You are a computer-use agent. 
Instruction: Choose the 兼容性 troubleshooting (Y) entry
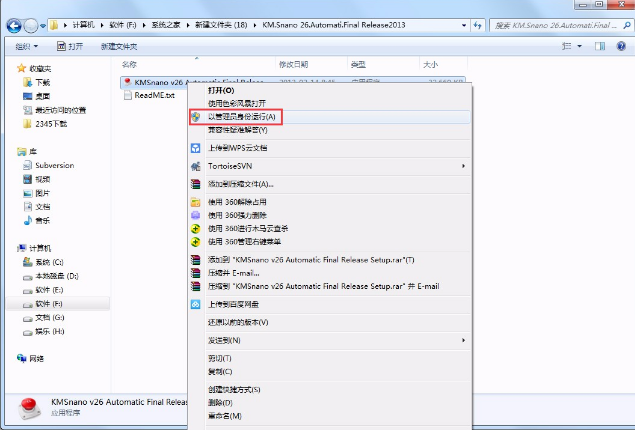point(237,130)
